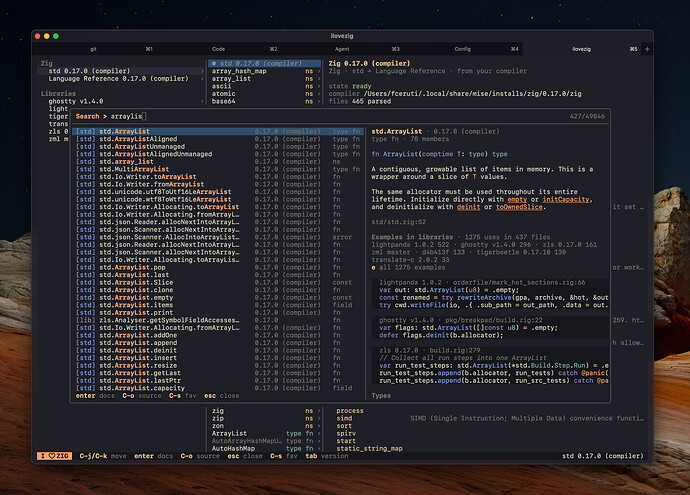Select zon namespace row below popup
Viewport: 690px width, 495px height.
(265, 425)
